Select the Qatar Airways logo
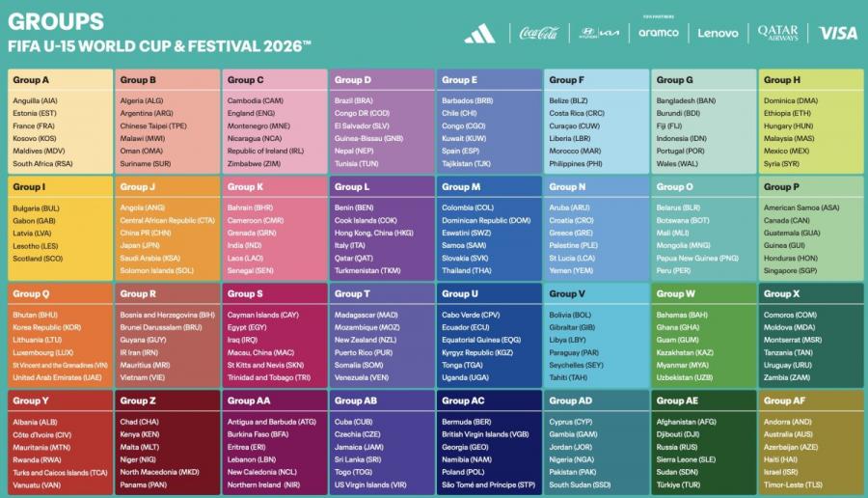The image size is (868, 498). pos(777,33)
